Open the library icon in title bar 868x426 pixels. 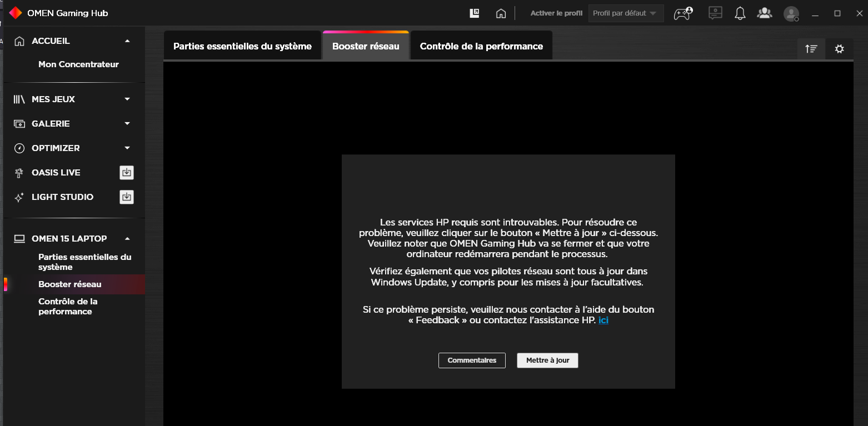tap(475, 13)
